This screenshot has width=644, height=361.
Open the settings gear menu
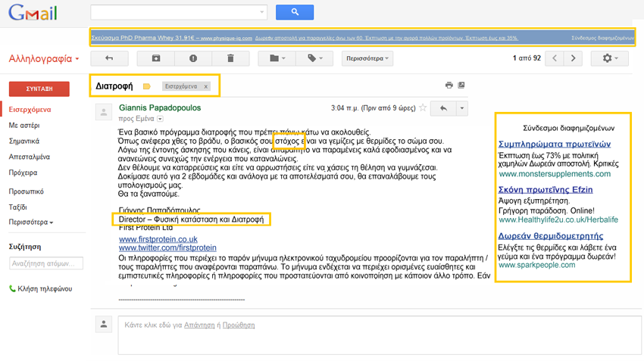(x=609, y=58)
